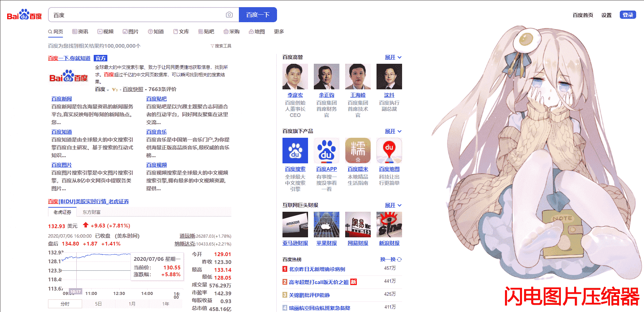Open 百度快照 cached page link
Viewport: 644px width, 312px height.
pyautogui.click(x=133, y=89)
